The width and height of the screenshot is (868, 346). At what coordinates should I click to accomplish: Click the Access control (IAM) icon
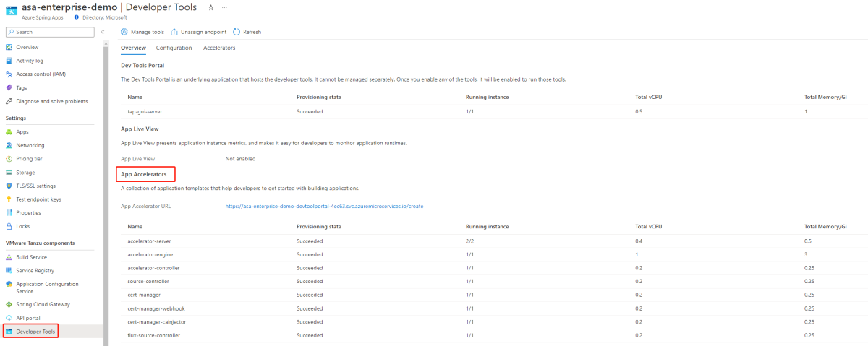[x=9, y=74]
